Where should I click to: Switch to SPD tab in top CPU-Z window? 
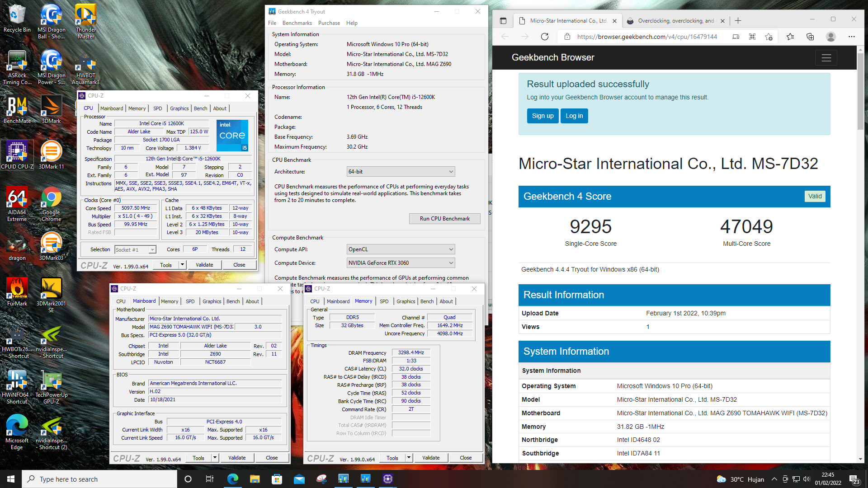[x=157, y=108]
